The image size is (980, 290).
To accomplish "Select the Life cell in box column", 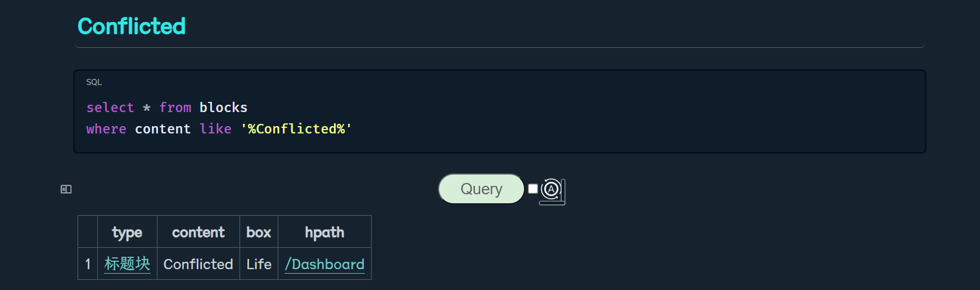I will 259,264.
